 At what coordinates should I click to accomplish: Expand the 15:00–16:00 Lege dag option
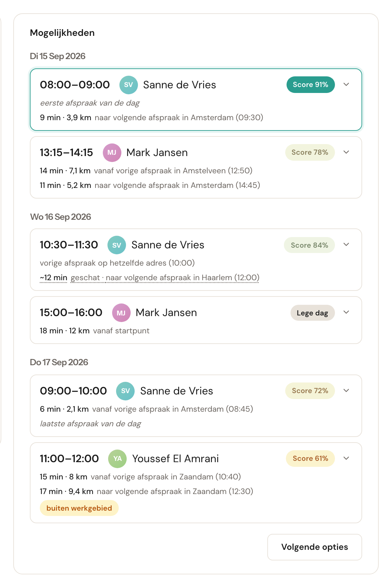(346, 312)
